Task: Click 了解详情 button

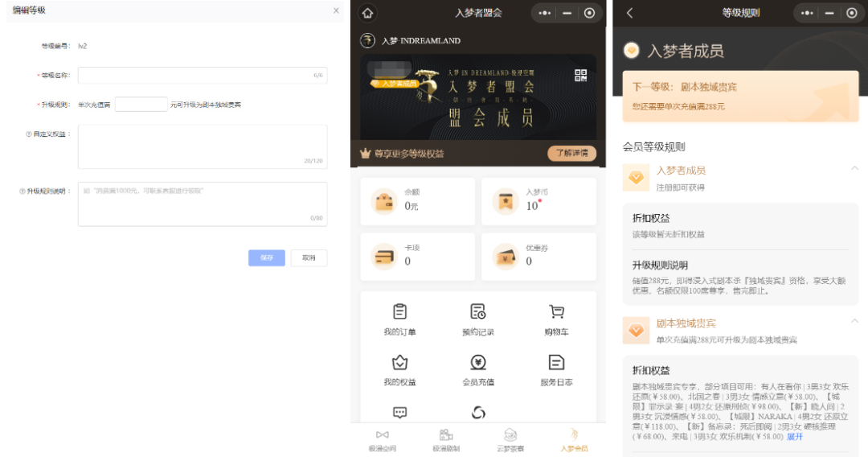Action: pyautogui.click(x=572, y=153)
